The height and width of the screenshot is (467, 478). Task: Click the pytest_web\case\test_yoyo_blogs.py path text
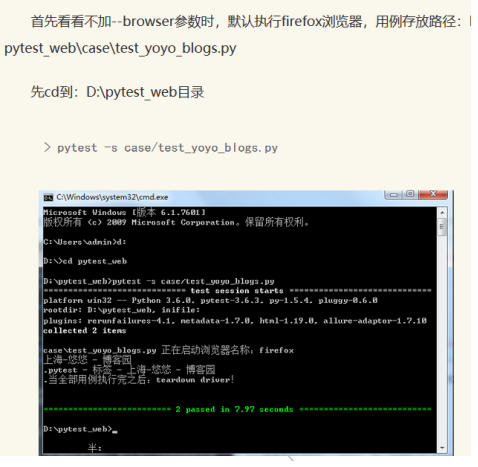tap(120, 48)
